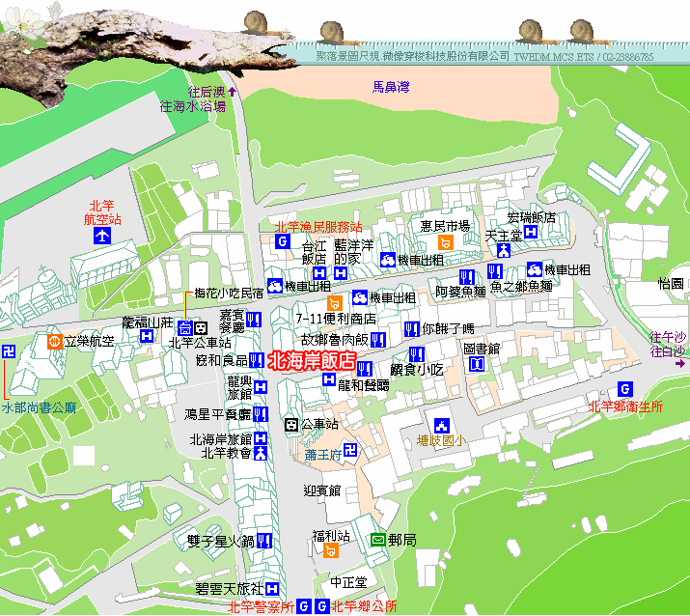Click the temple icon above 水部尚書公廟
This screenshot has height=616, width=690.
click(x=9, y=350)
